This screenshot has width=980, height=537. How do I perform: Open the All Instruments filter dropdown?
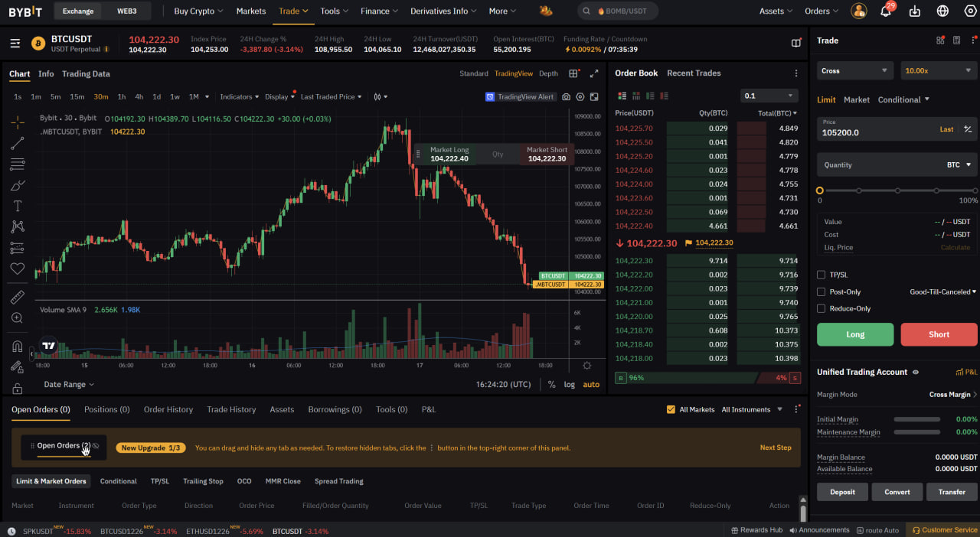coord(752,409)
